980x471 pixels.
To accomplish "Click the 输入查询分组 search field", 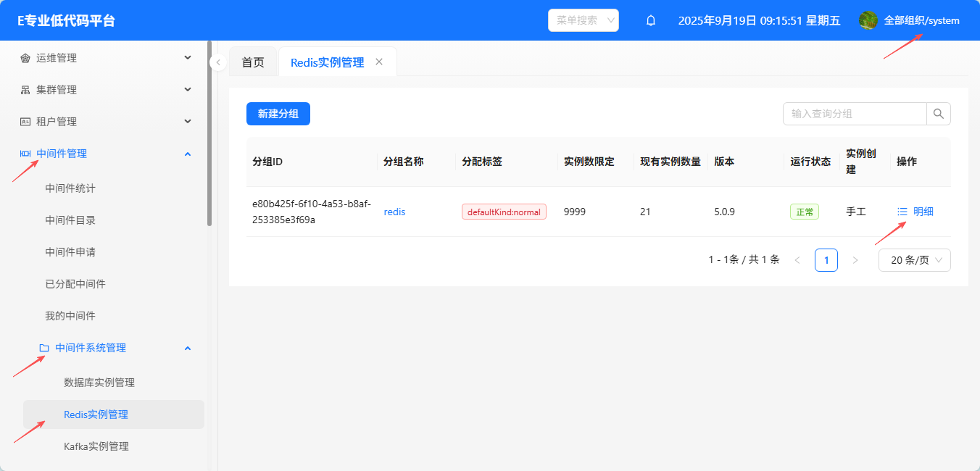I will (x=855, y=114).
